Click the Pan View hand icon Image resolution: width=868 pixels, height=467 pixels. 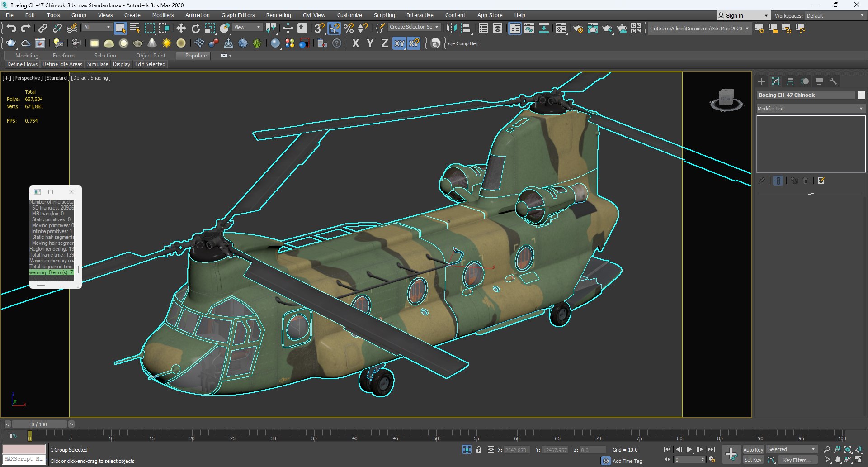point(838,460)
